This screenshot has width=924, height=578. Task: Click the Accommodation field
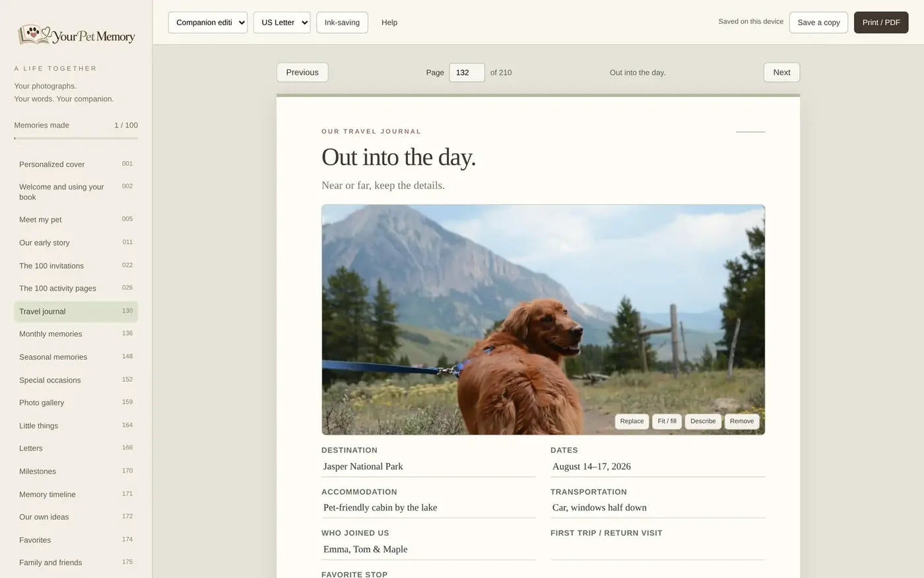[428, 508]
